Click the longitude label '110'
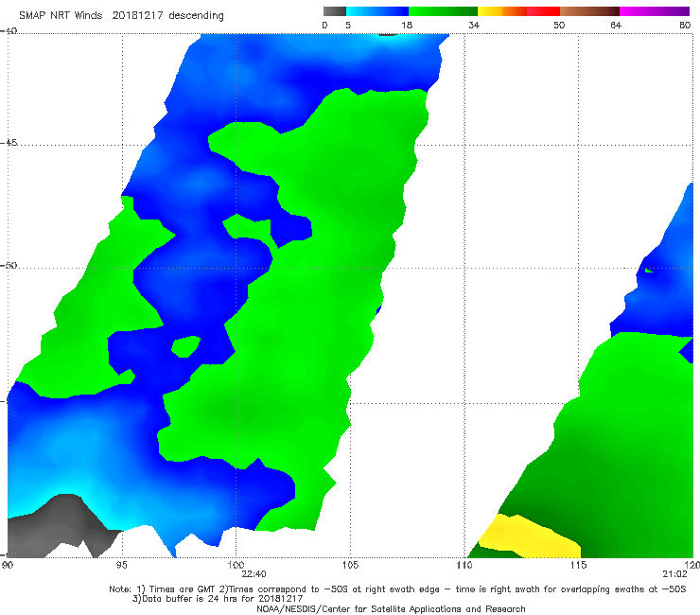The width and height of the screenshot is (700, 615). [464, 565]
